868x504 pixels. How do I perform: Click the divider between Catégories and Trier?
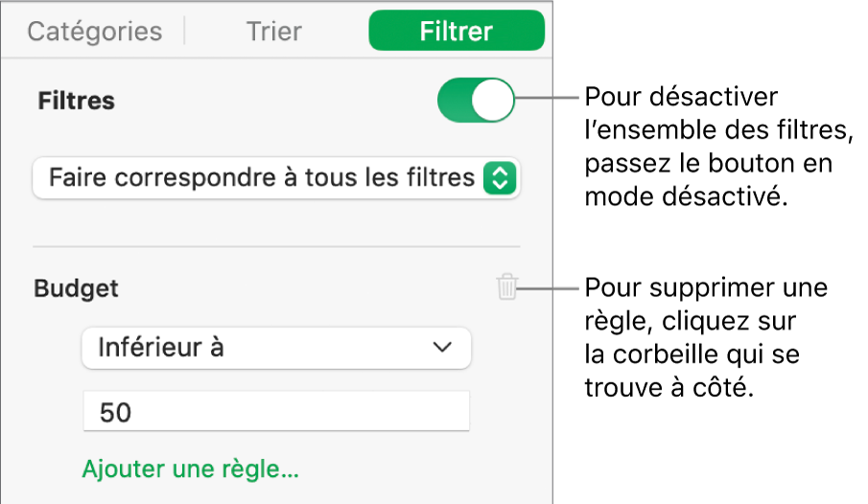coord(184,32)
